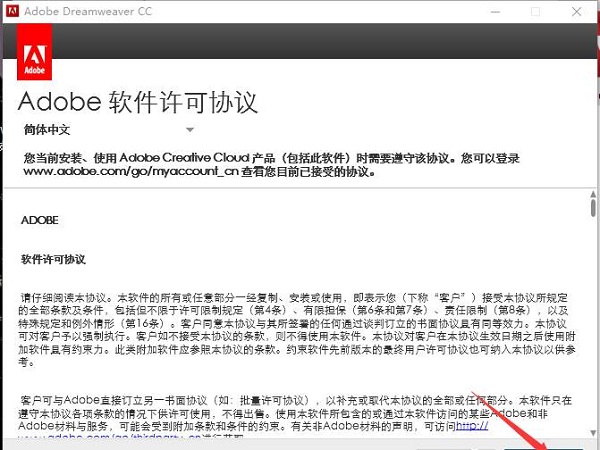Viewport: 600px width, 450px height.
Task: Open the 简体中文 language dropdown
Action: coord(109,130)
